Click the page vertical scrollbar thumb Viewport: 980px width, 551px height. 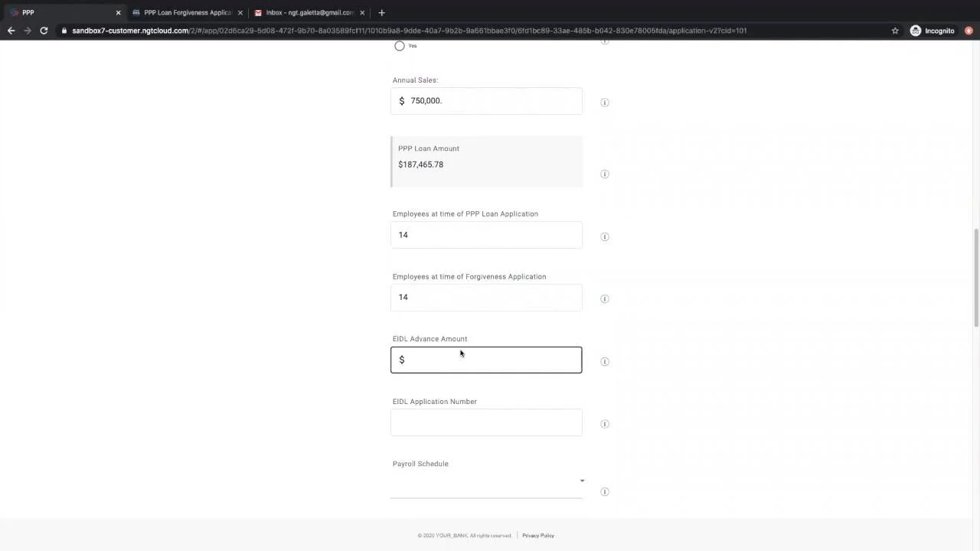[x=975, y=278]
